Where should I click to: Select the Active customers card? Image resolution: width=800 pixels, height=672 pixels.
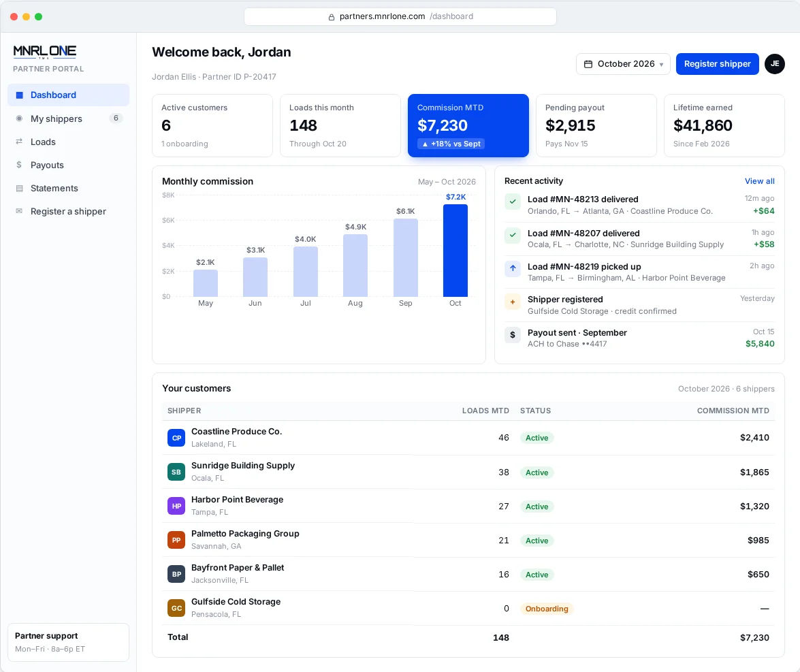[212, 125]
